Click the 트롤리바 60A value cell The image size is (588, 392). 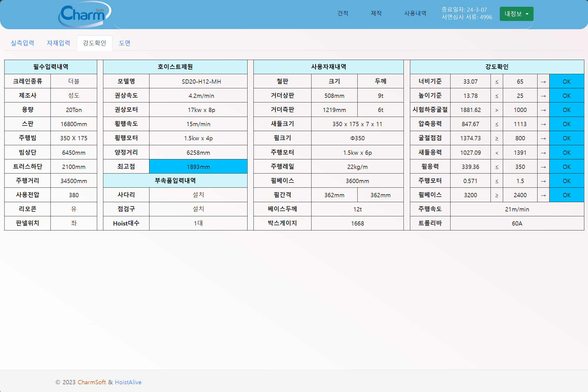tap(517, 223)
